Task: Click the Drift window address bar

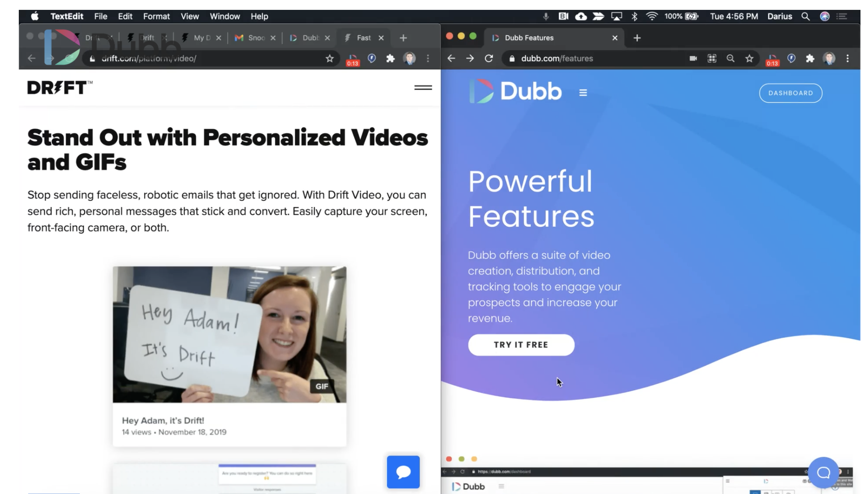Action: click(x=211, y=58)
